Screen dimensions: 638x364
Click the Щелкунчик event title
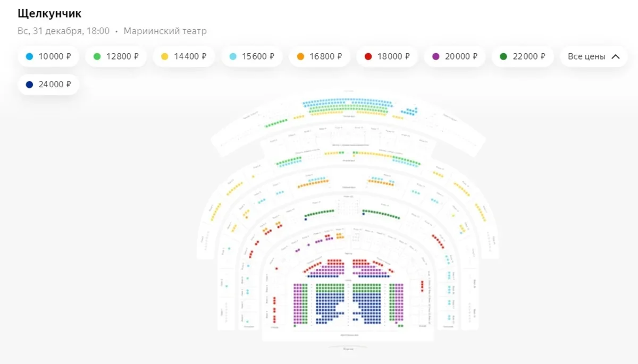[x=49, y=13]
